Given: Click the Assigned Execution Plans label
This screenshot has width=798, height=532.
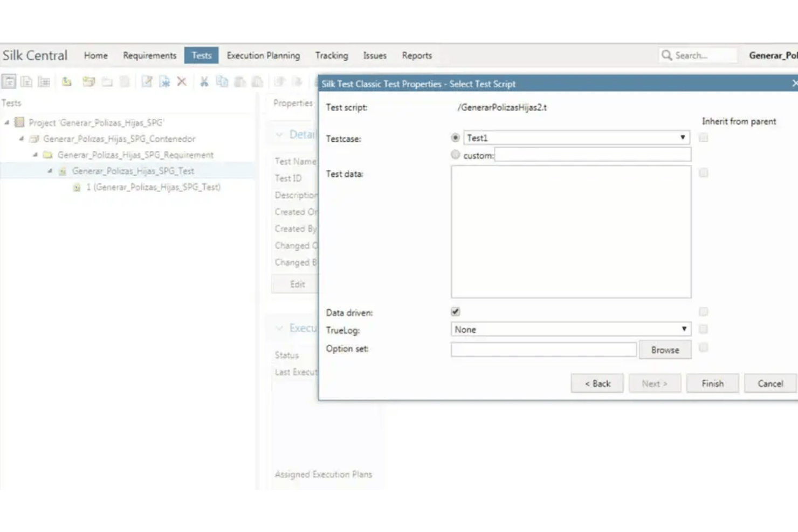Looking at the screenshot, I should 323,474.
